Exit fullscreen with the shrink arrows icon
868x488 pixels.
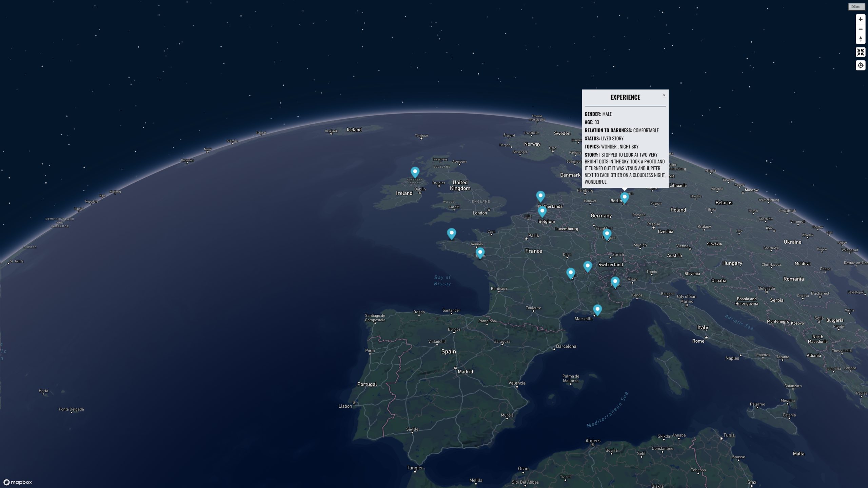(860, 52)
